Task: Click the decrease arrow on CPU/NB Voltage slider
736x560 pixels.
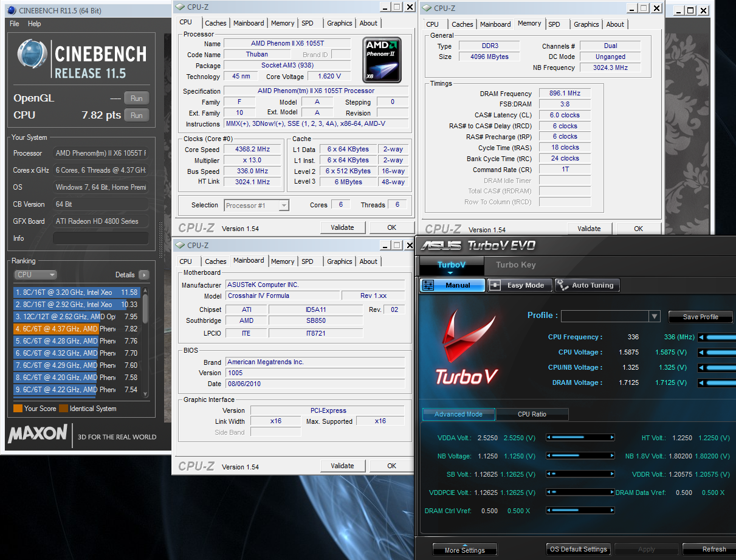Action: point(701,367)
